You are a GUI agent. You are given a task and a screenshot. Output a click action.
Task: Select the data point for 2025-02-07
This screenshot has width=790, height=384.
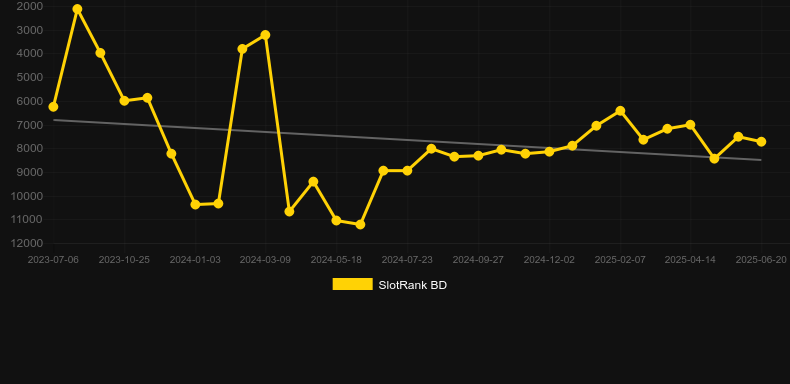[x=620, y=111]
